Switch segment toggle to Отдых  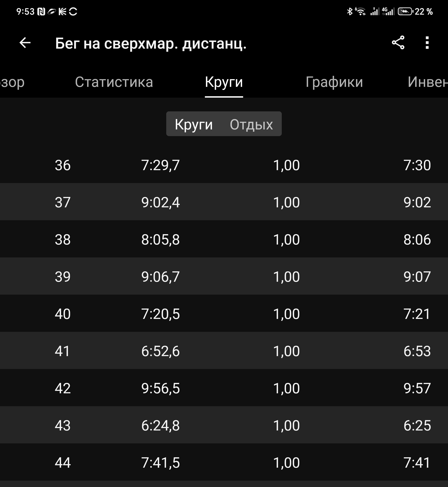[x=251, y=124]
